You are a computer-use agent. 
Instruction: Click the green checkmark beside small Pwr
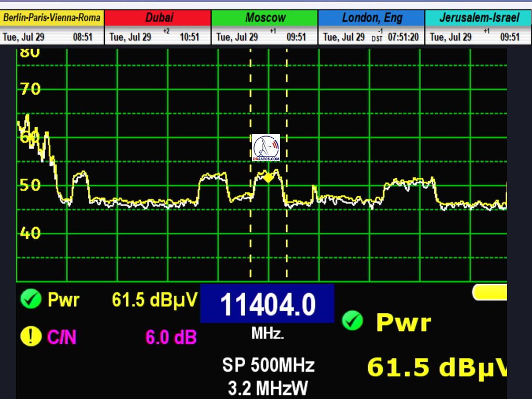point(31,299)
